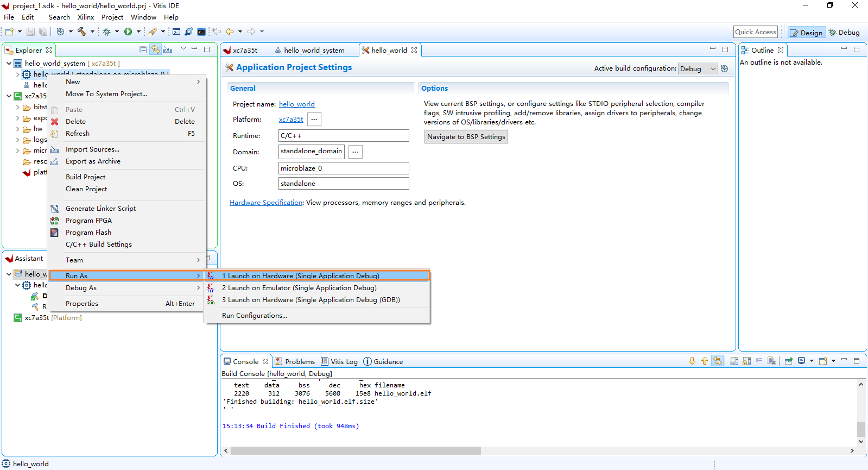Viewport: 868px width, 470px height.
Task: Click the console vertical scrollbar thumb
Action: tap(861, 429)
